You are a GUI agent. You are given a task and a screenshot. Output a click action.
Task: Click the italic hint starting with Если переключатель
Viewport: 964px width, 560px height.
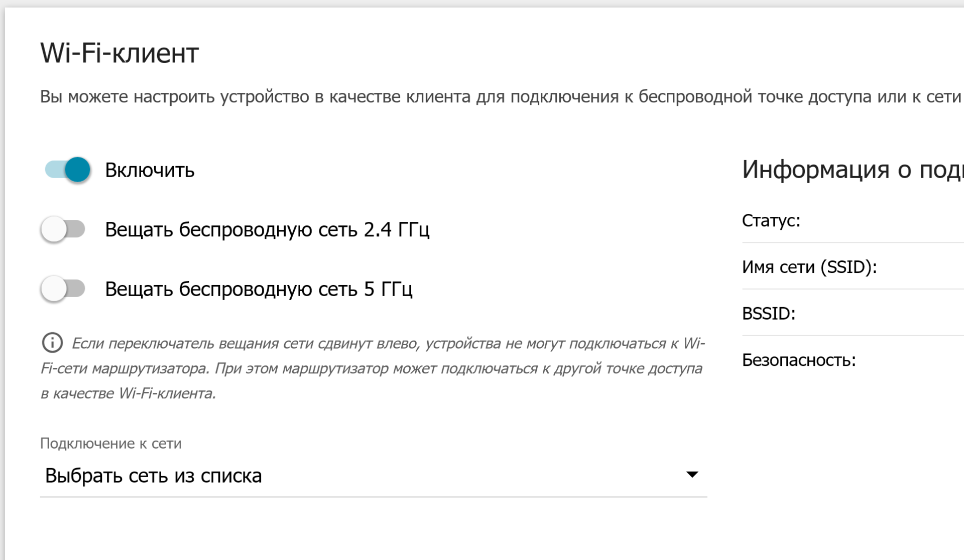tap(373, 368)
